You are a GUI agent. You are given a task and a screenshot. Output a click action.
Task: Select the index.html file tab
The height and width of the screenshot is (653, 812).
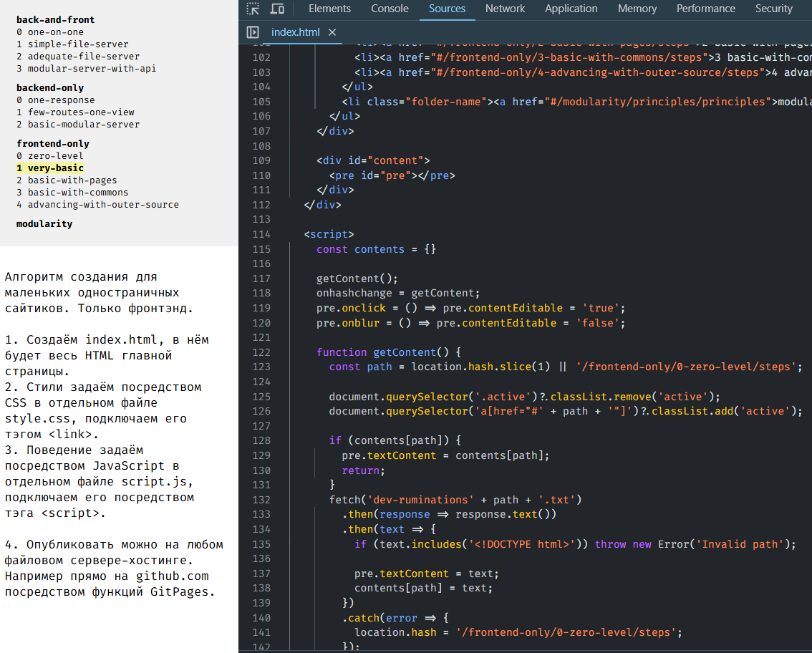[x=295, y=32]
